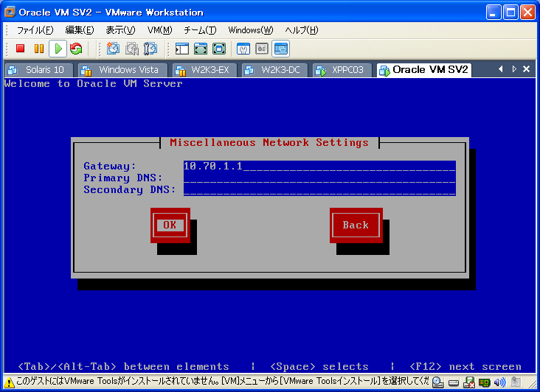Click the Miscellaneous Network Settings title
This screenshot has width=540, height=392.
(x=269, y=142)
